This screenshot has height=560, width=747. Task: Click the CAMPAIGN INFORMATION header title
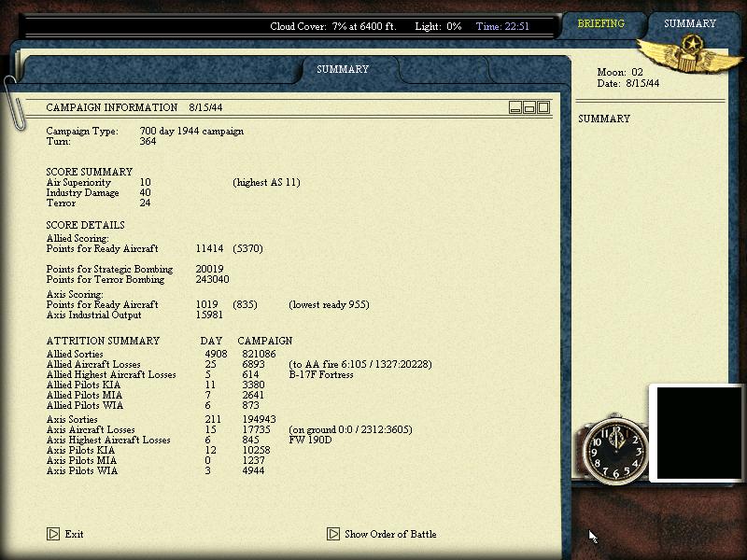coord(112,107)
